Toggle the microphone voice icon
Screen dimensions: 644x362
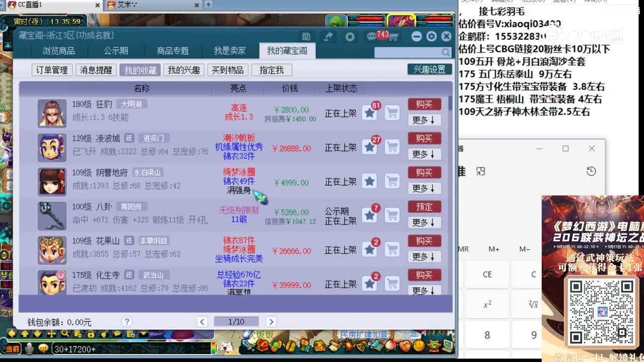point(29,348)
